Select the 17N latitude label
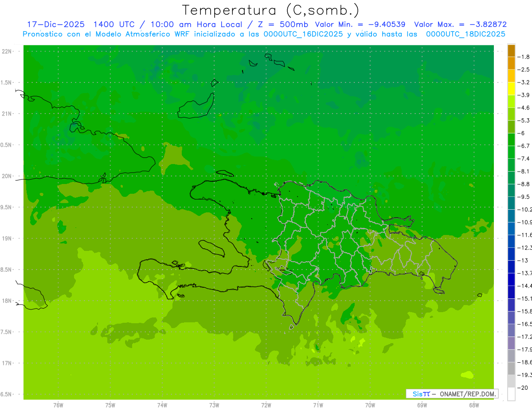This screenshot has height=411, width=532. pos(7,364)
